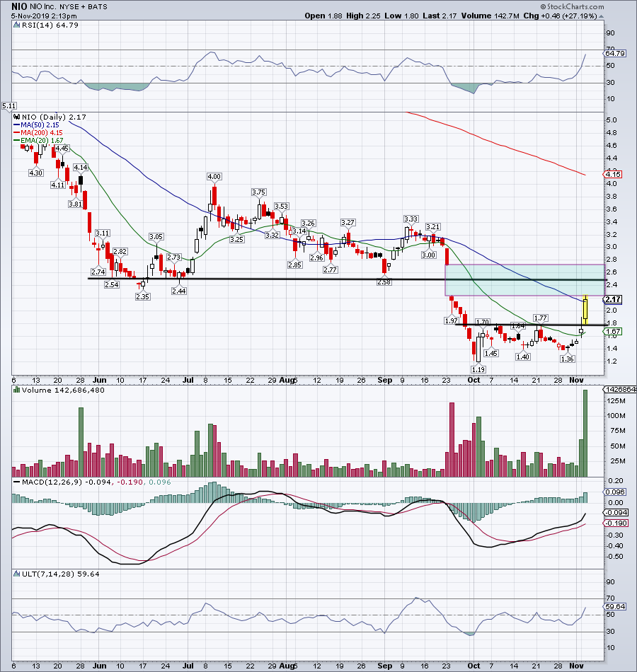Click the candlestick icon beside NIO (Daily)
Image resolution: width=637 pixels, height=672 pixels.
click(17, 117)
